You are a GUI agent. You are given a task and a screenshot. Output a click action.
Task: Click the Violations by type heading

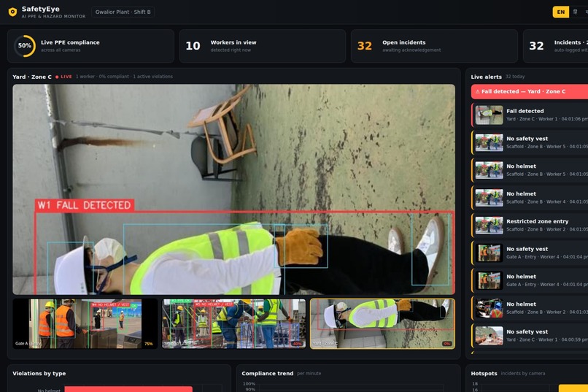(39, 373)
